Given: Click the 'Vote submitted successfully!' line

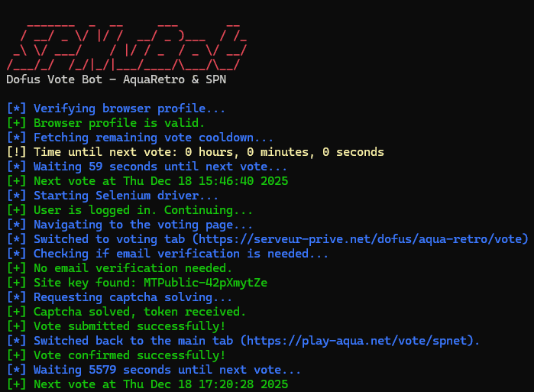Looking at the screenshot, I should click(116, 326).
